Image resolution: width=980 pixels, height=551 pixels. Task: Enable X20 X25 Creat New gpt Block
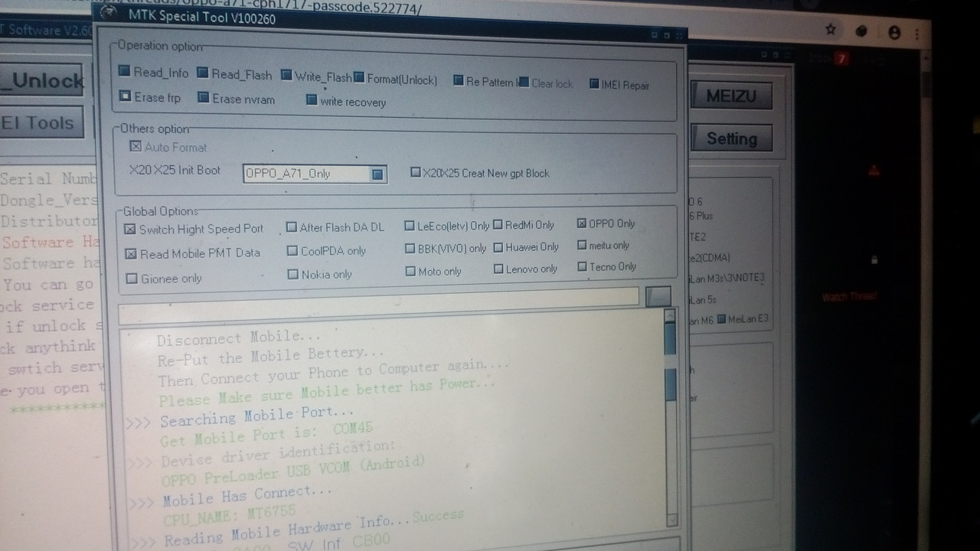[416, 173]
